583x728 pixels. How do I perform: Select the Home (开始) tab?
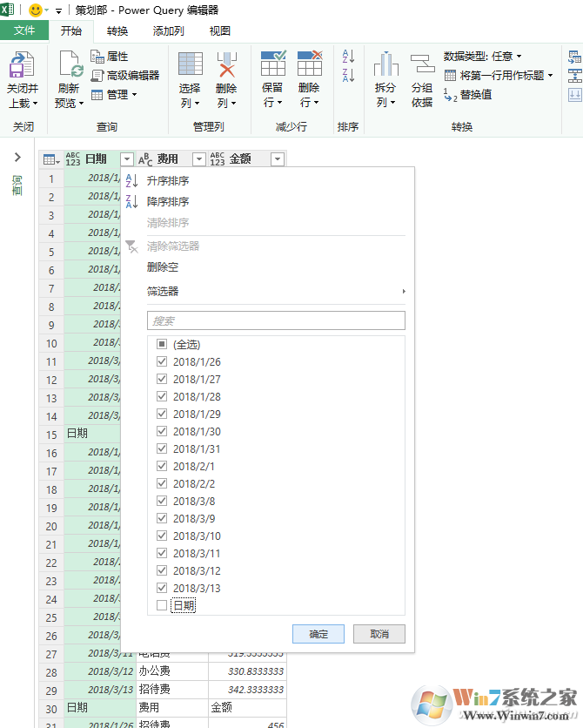tap(71, 31)
